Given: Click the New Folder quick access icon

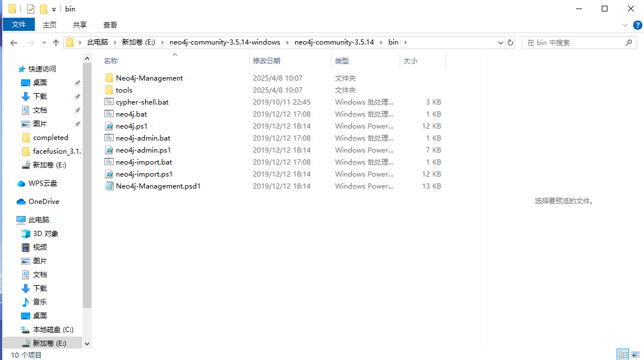Looking at the screenshot, I should [x=43, y=9].
